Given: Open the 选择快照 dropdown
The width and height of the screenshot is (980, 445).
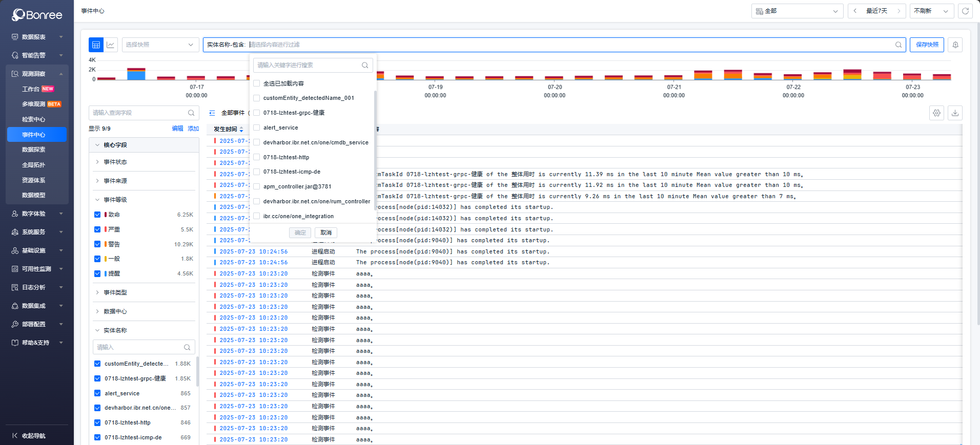Looking at the screenshot, I should click(x=160, y=45).
